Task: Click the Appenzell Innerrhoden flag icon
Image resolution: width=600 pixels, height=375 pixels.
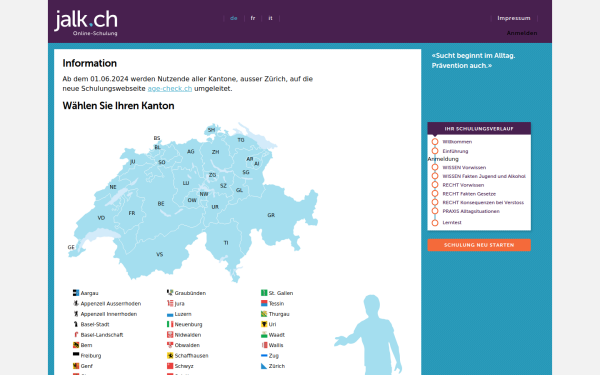Action: pos(76,314)
